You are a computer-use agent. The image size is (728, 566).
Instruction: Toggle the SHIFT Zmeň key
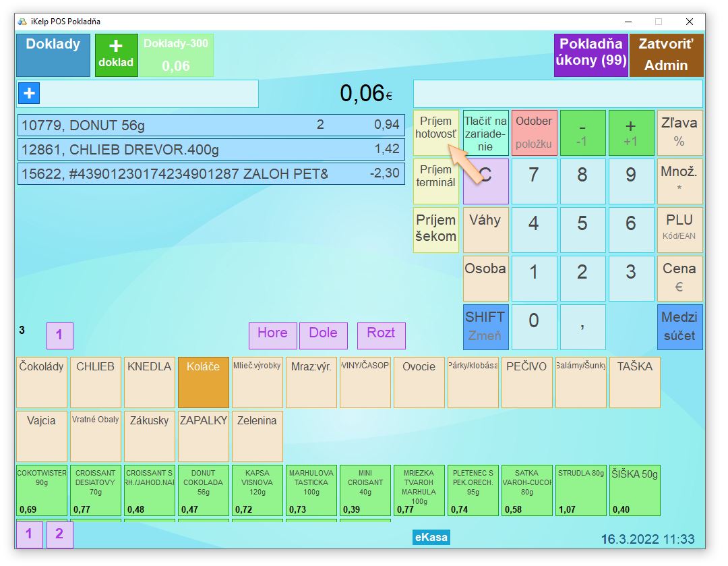[485, 327]
